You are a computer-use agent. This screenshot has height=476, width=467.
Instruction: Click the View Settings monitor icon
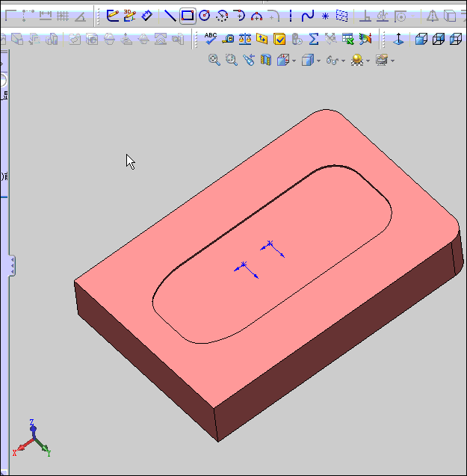point(382,60)
